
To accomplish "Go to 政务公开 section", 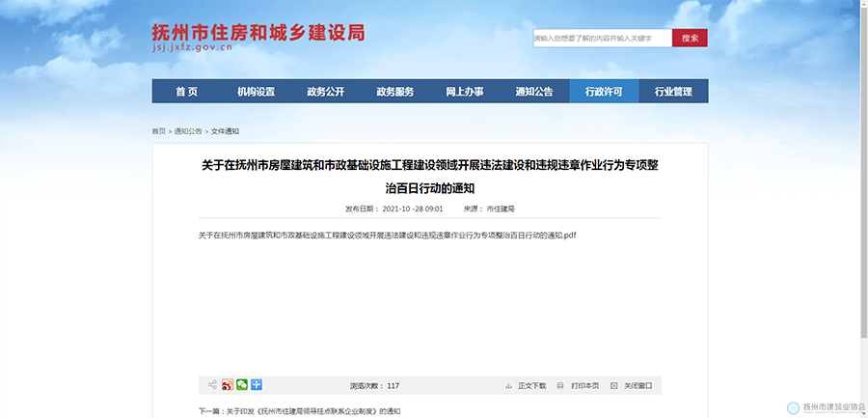I will [326, 92].
